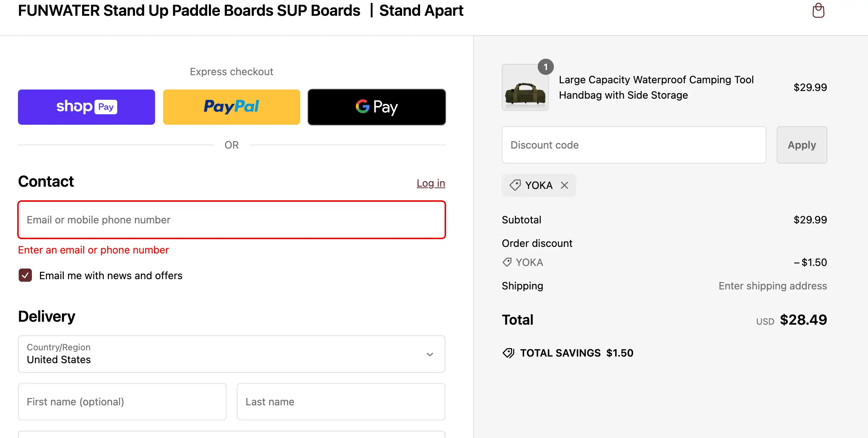Screen dimensions: 868x438
Task: Click the First name (optional) field
Action: (122, 402)
